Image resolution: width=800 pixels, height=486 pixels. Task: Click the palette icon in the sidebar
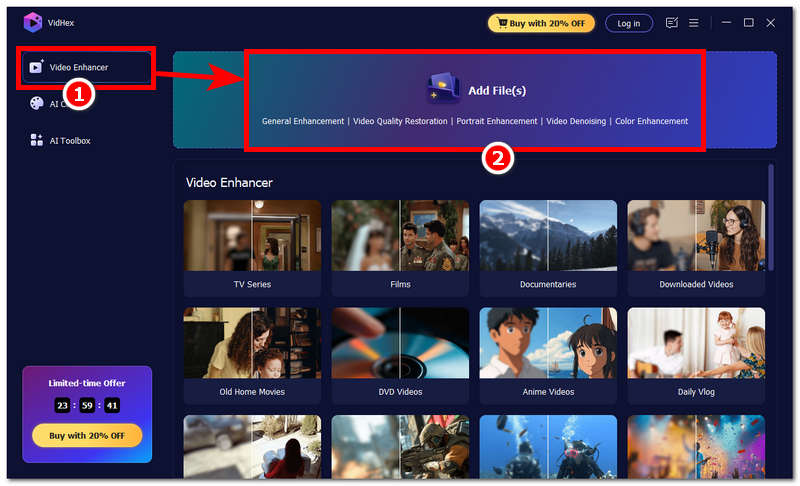pyautogui.click(x=37, y=103)
